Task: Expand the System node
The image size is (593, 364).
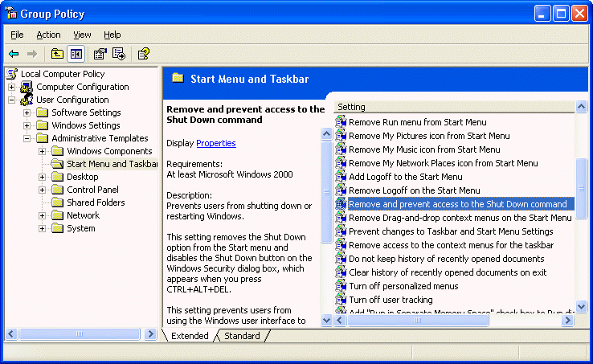Action: pos(42,228)
